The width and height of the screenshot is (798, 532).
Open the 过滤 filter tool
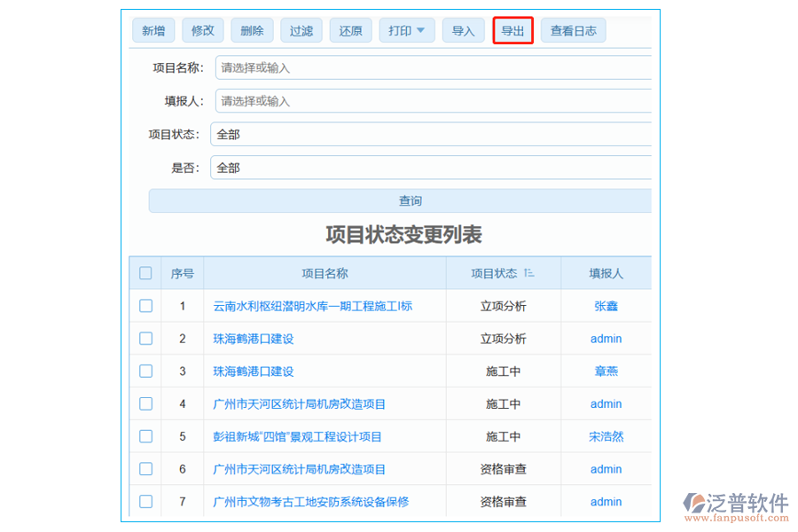coord(301,29)
